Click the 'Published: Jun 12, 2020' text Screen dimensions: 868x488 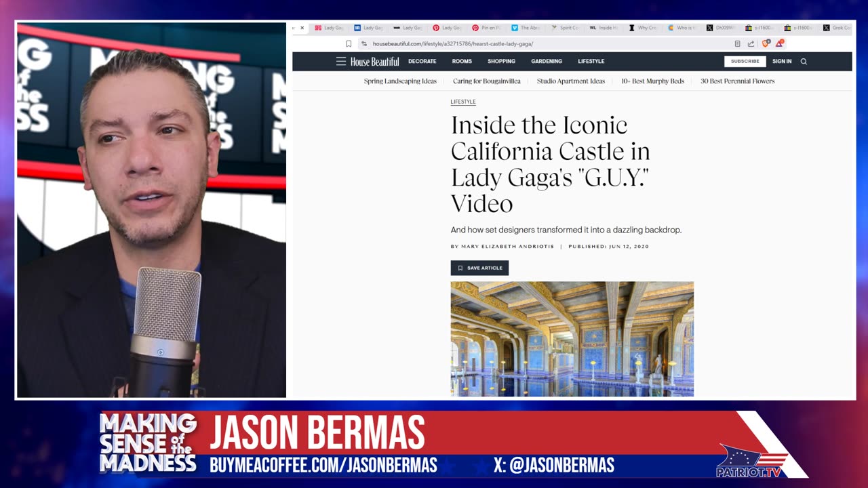point(608,247)
